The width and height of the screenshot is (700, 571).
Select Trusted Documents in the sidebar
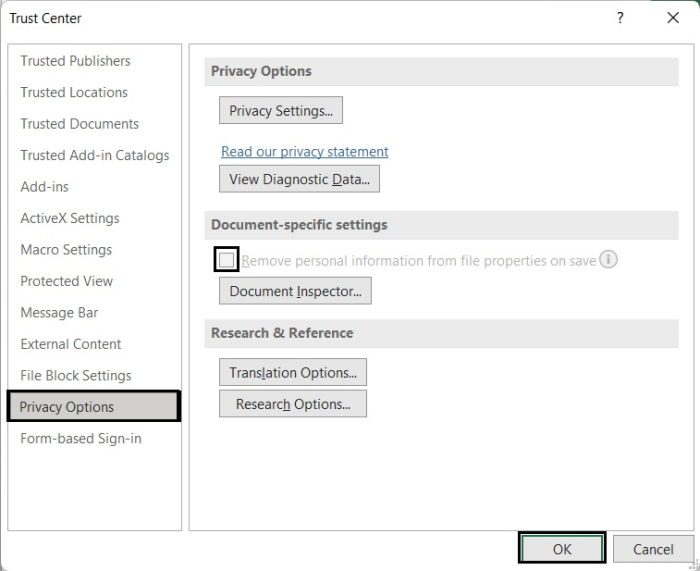point(79,124)
